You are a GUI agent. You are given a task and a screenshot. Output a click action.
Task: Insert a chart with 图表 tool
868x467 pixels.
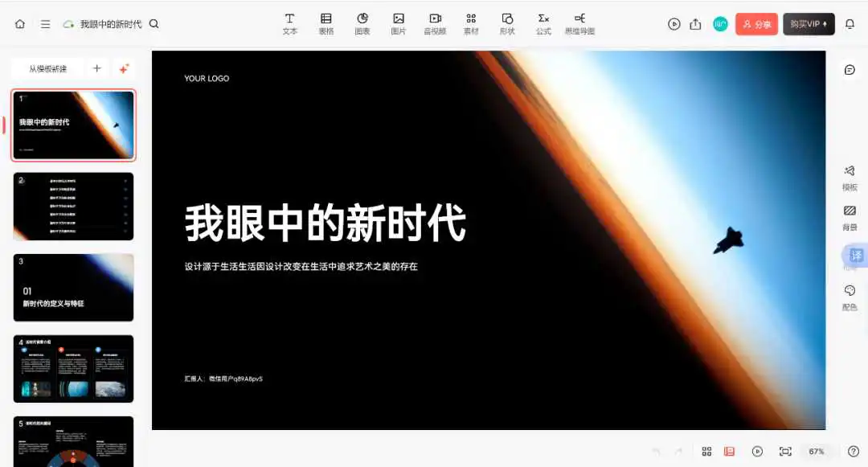(x=362, y=24)
